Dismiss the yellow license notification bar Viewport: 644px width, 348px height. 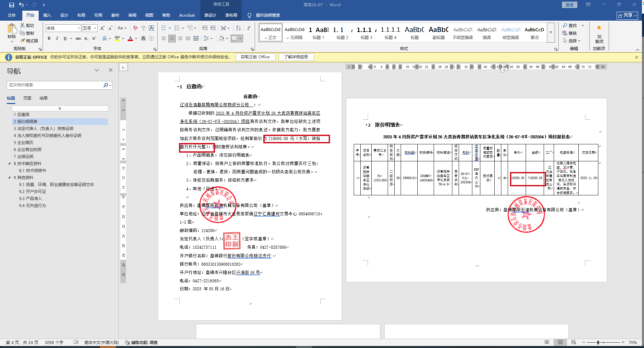637,57
